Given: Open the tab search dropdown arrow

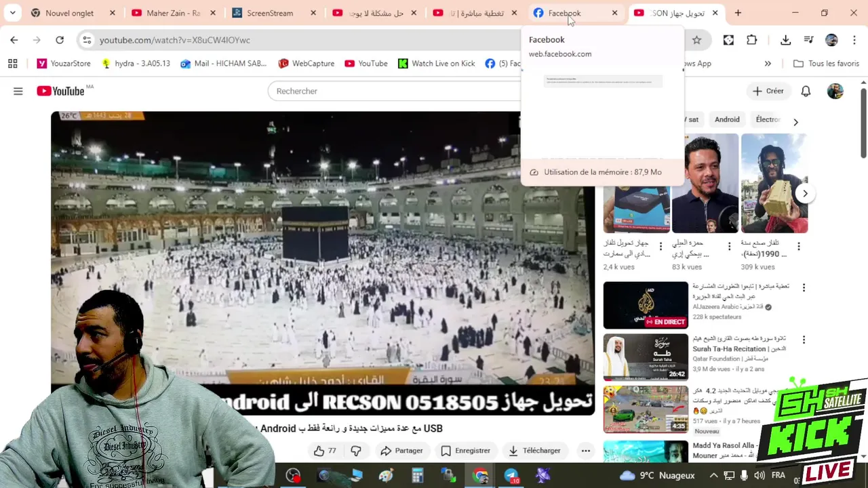Looking at the screenshot, I should click(x=12, y=13).
